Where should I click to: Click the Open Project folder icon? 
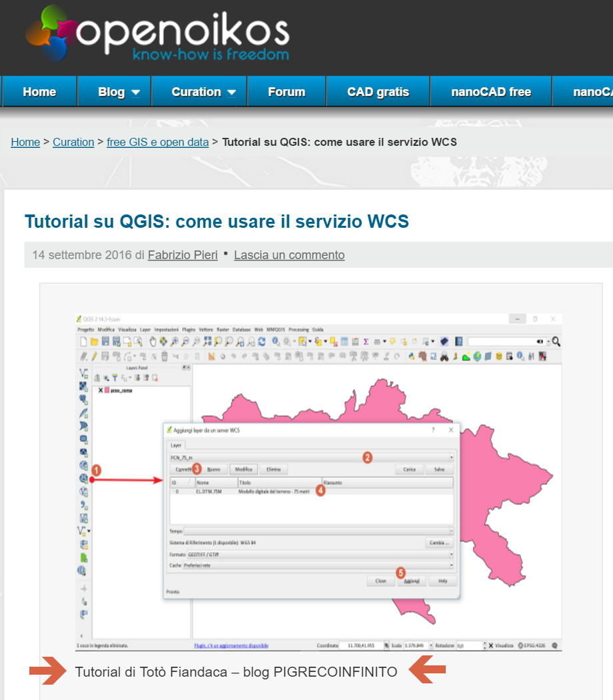click(x=95, y=342)
